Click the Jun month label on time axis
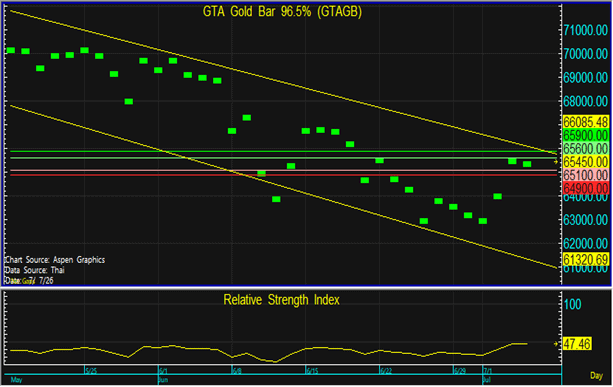Screen dimensions: 613x387 [163, 380]
